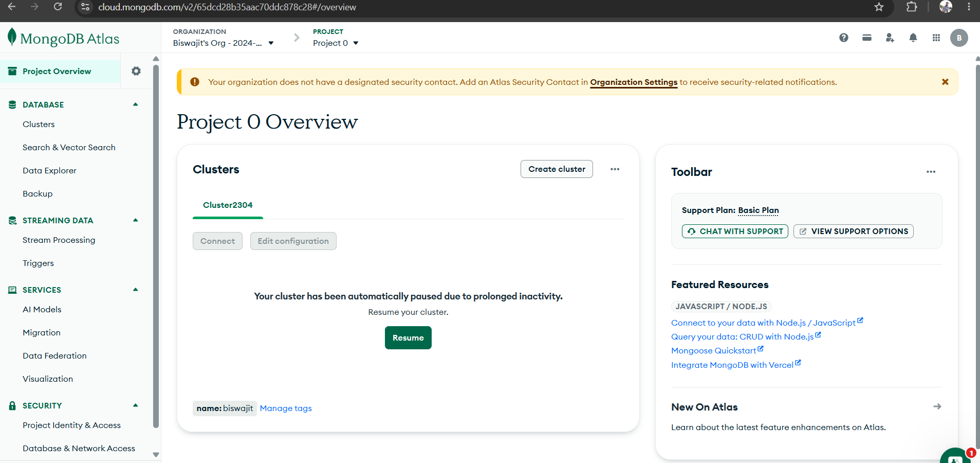Click the Connect button
The height and width of the screenshot is (463, 980).
point(217,241)
